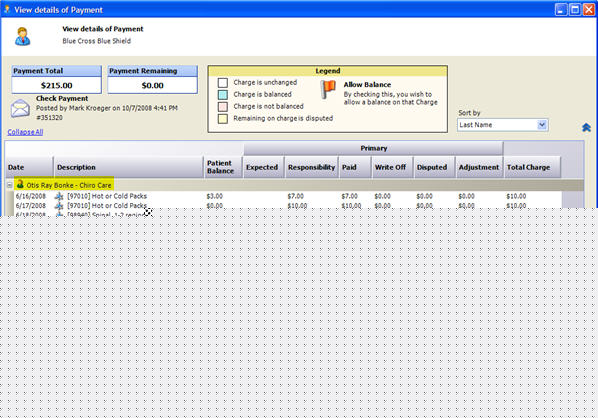Click the 6/16/2008 Hot or Cold Packs description
The image size is (598, 418).
(107, 196)
